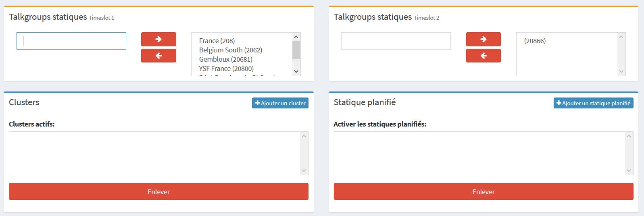Click right arrow button in Timeslot 2

(x=483, y=39)
